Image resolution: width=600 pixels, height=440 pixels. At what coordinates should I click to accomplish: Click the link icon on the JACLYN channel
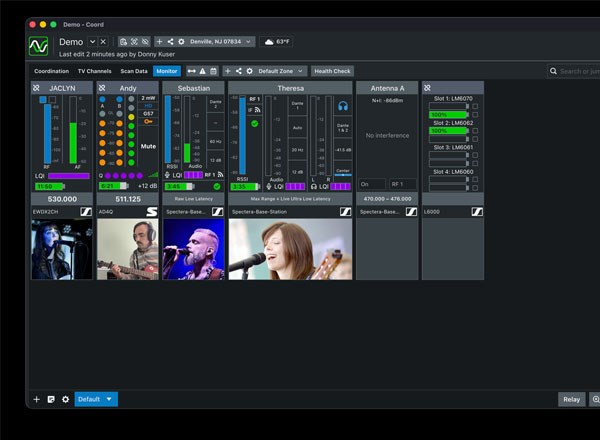36,88
